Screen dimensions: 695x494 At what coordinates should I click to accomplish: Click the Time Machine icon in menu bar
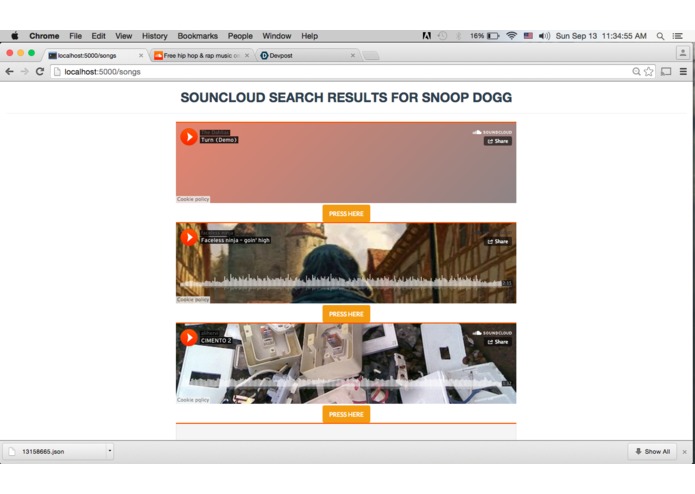[x=442, y=36]
